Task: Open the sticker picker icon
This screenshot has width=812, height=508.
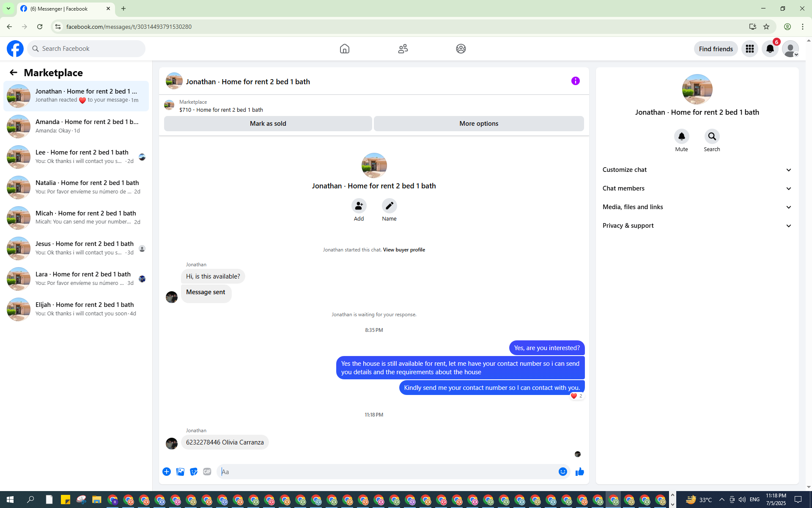Action: tap(194, 472)
